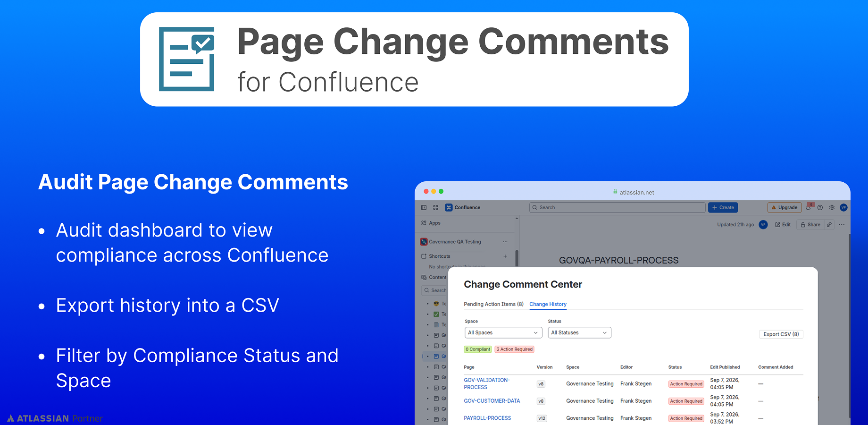Click v8 badge in GOV-CUSTOMER-DATA row
The image size is (868, 425).
click(x=541, y=401)
